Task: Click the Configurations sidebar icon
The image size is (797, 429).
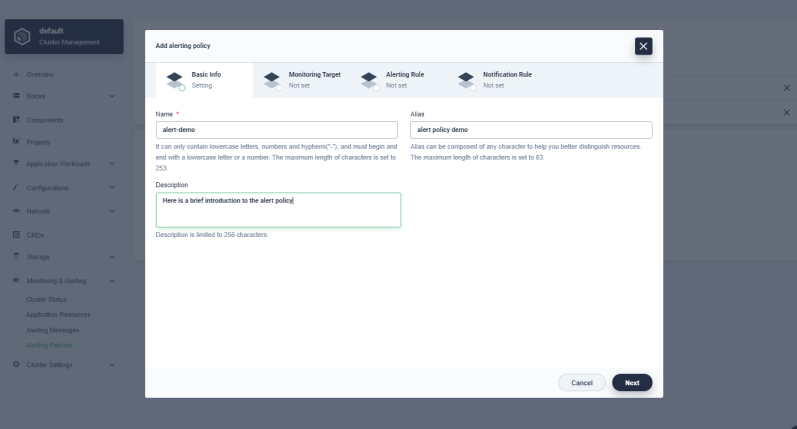Action: [16, 187]
